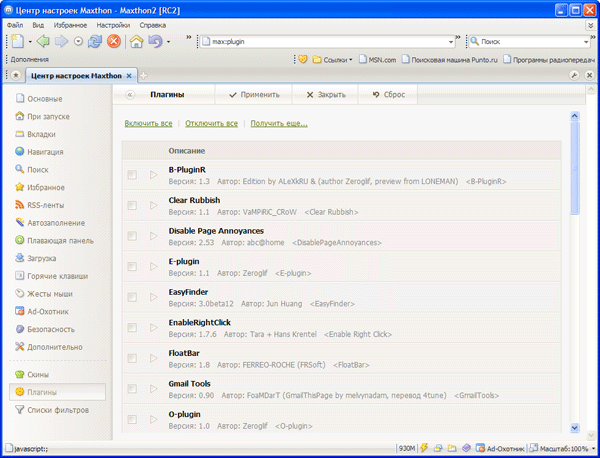Viewport: 600px width, 458px height.
Task: Click the Закрыть button
Action: point(326,95)
